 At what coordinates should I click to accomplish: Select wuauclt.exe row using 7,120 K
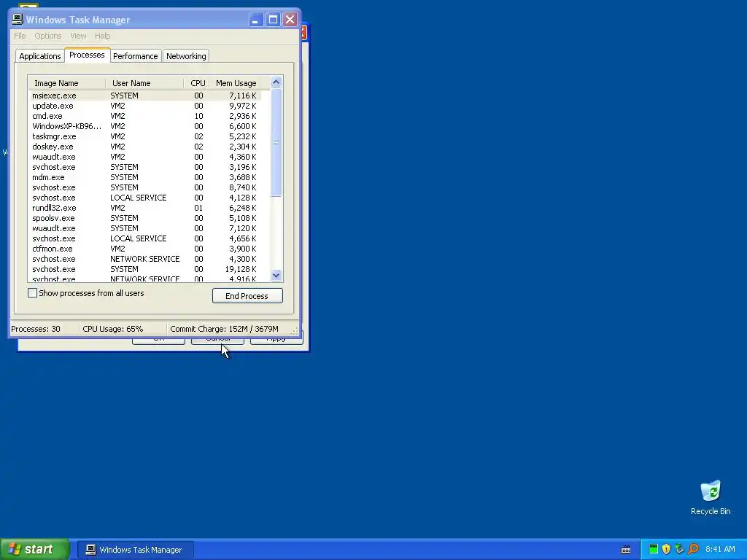tap(145, 228)
